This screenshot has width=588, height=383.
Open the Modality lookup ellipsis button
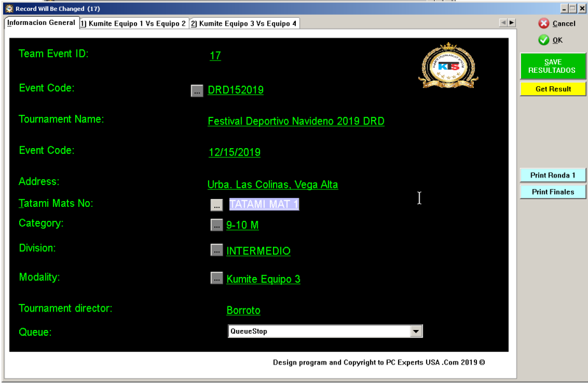pyautogui.click(x=216, y=278)
